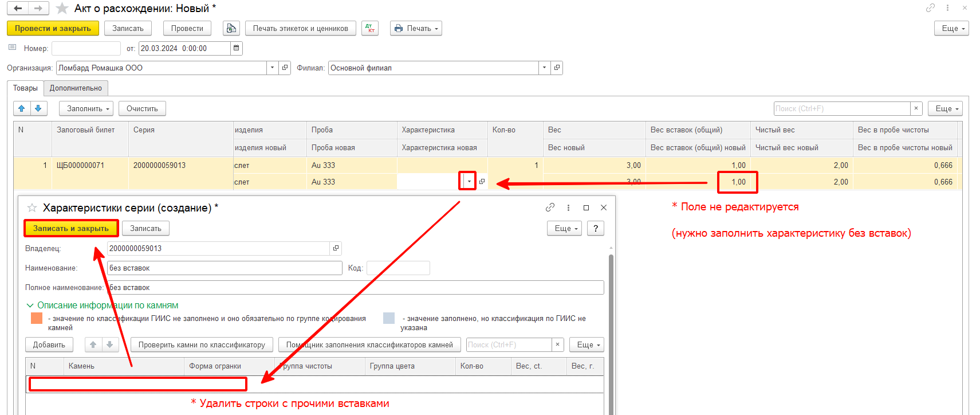Open the Еще menu of the goods table
980x415 pixels.
click(945, 108)
